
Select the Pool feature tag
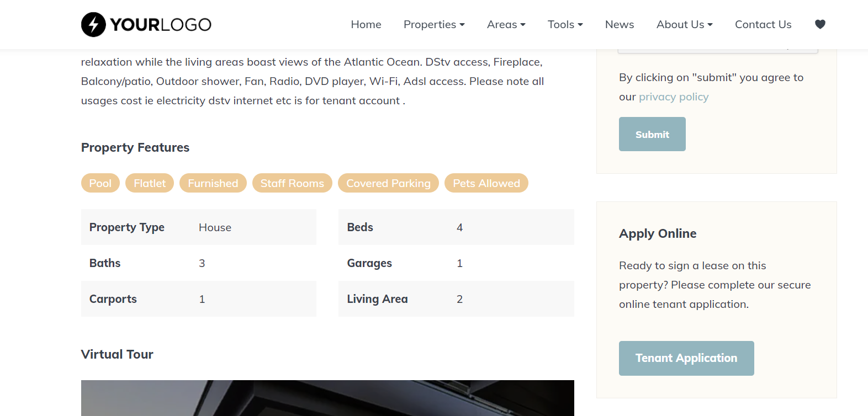click(100, 183)
